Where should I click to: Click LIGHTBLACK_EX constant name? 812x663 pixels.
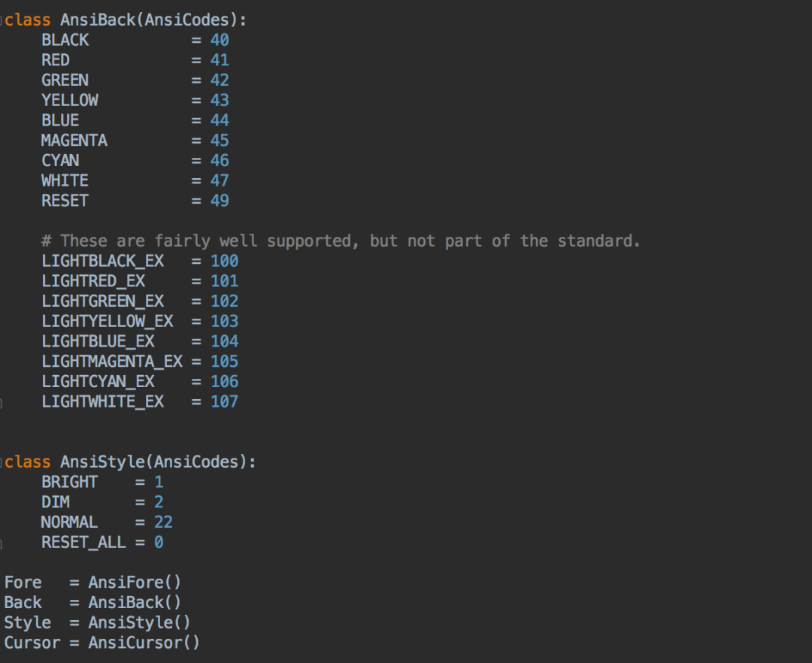[102, 261]
